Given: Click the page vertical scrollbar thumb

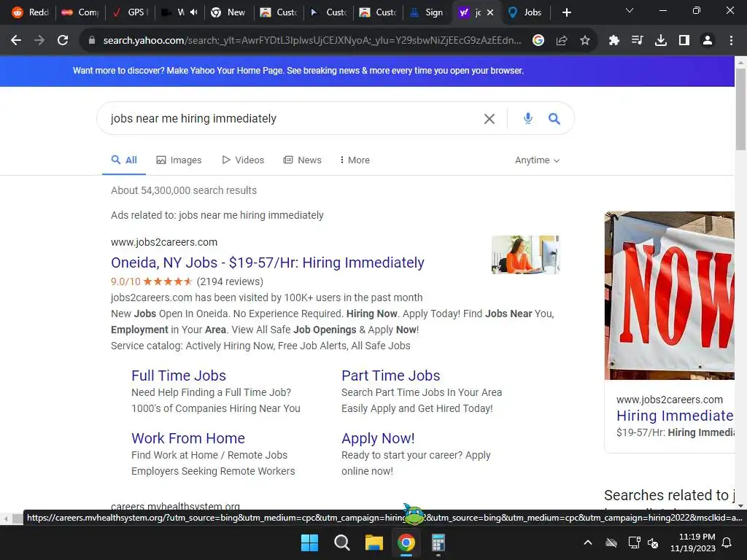Looking at the screenshot, I should click(x=740, y=109).
